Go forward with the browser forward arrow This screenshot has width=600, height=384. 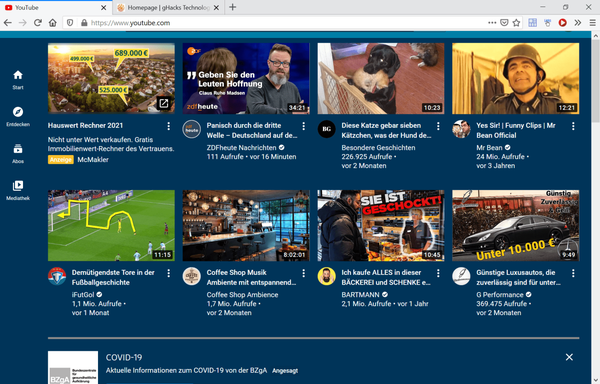point(23,23)
